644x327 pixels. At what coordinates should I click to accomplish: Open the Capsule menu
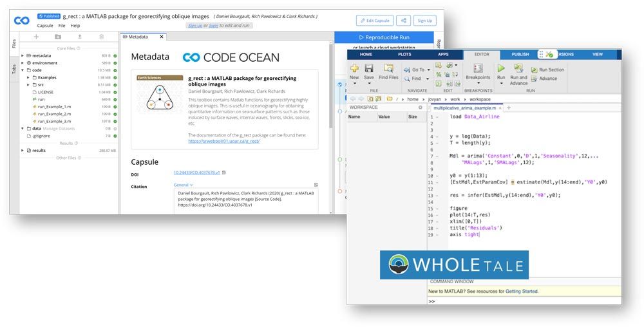point(45,26)
